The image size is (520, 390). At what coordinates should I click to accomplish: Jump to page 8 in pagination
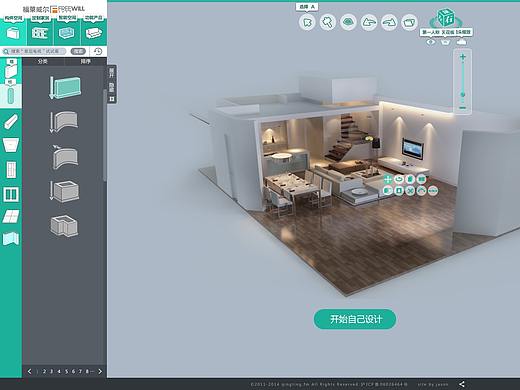(87, 371)
